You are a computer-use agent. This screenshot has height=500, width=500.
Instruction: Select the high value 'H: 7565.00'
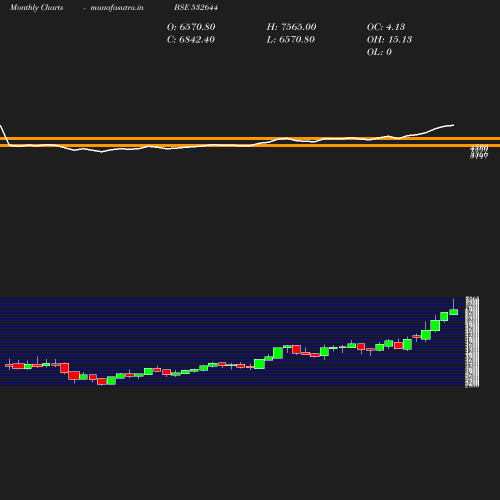pyautogui.click(x=291, y=27)
